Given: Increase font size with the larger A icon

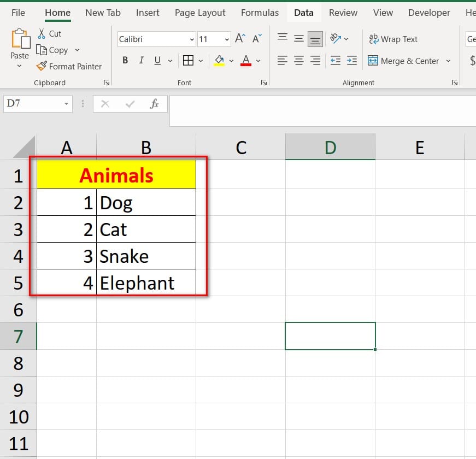Looking at the screenshot, I should (240, 39).
